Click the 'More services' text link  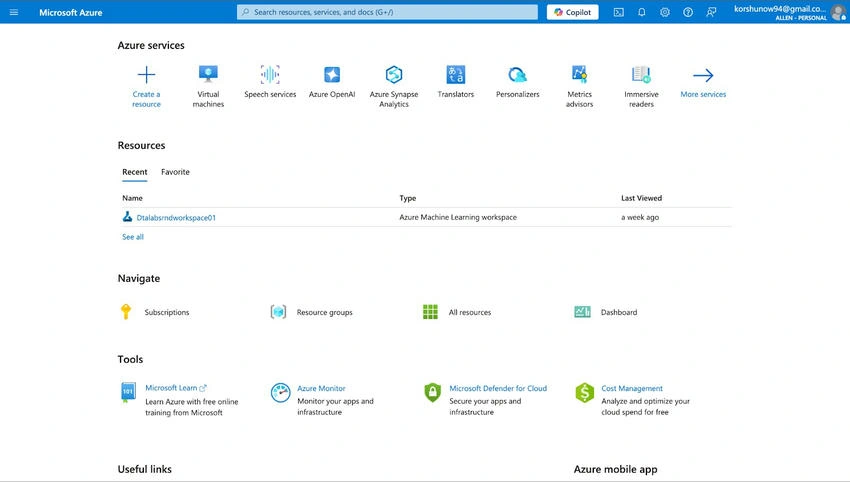(x=703, y=94)
